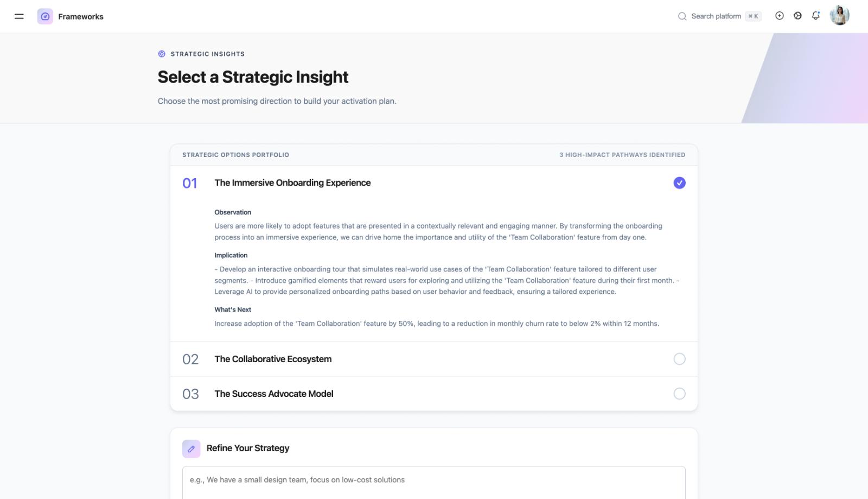Click the ⌘K keyboard shortcut badge
This screenshot has width=868, height=499.
pos(754,16)
